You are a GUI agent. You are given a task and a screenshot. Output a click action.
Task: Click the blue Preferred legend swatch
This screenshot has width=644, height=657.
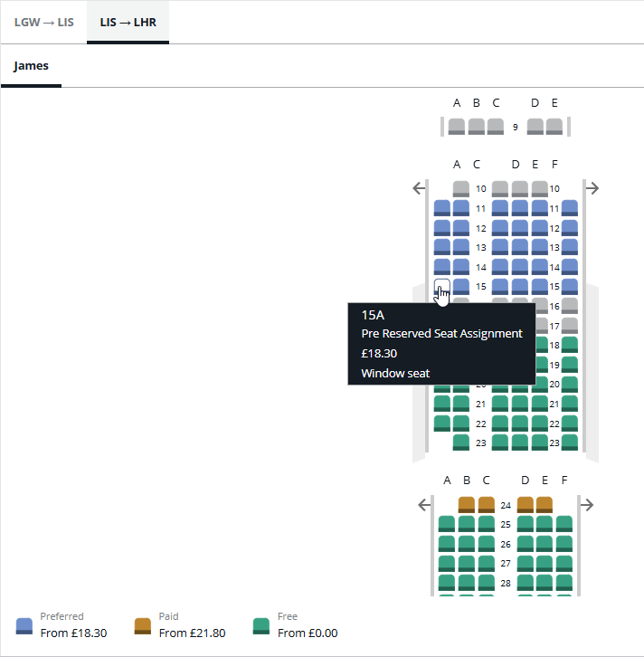25,625
